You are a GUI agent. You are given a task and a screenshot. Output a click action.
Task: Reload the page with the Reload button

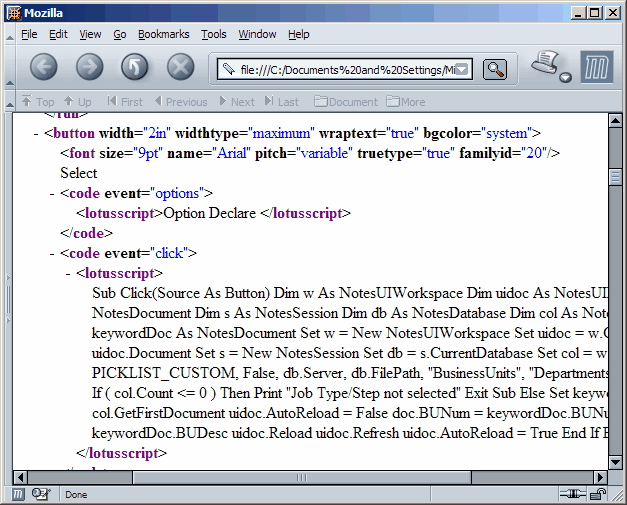[x=135, y=67]
